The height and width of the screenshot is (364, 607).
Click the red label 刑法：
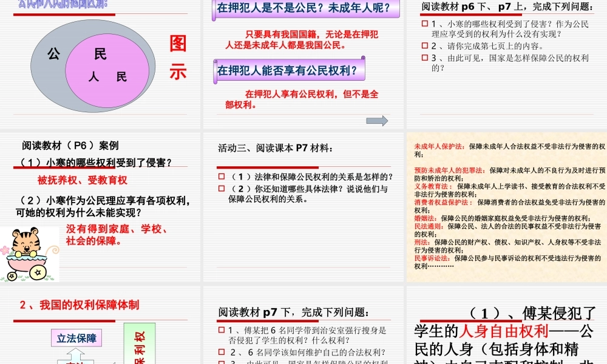[x=422, y=242]
